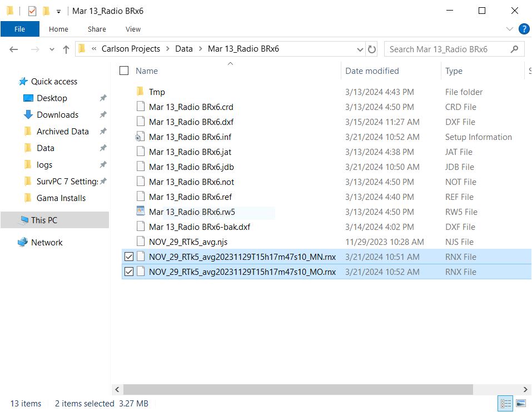Screen dimensions: 532x412
Task: Click the 3/21/2024 10:51 AM date cell
Action: [382, 257]
